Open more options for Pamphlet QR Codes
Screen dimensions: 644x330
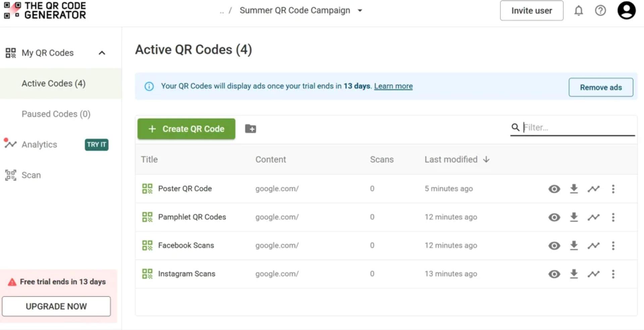point(613,217)
